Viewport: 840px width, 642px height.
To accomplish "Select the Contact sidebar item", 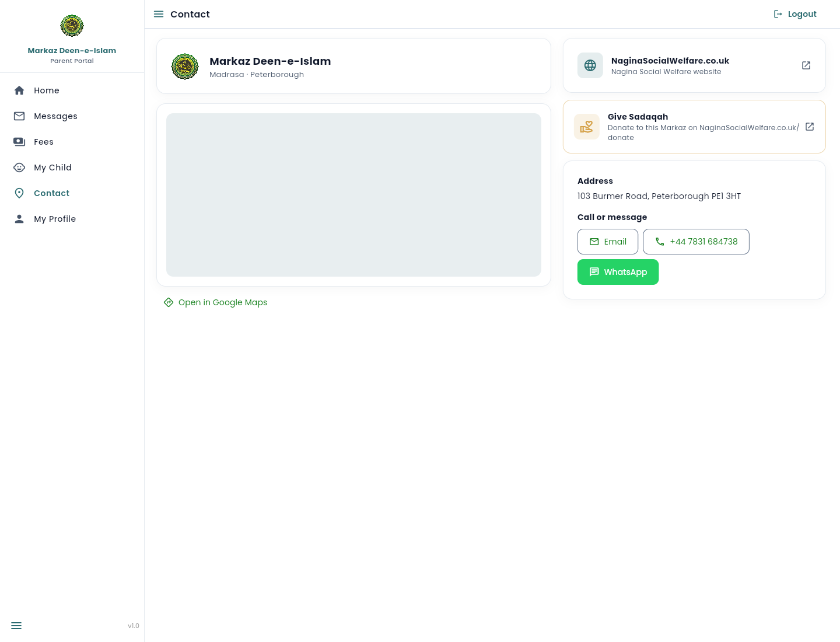I will click(72, 193).
